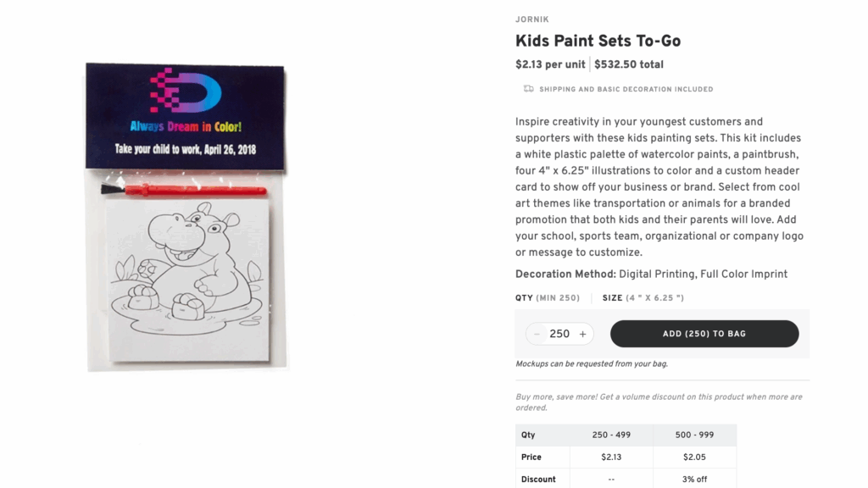Decrease quantity with the minus stepper
The image size is (868, 488).
click(537, 334)
